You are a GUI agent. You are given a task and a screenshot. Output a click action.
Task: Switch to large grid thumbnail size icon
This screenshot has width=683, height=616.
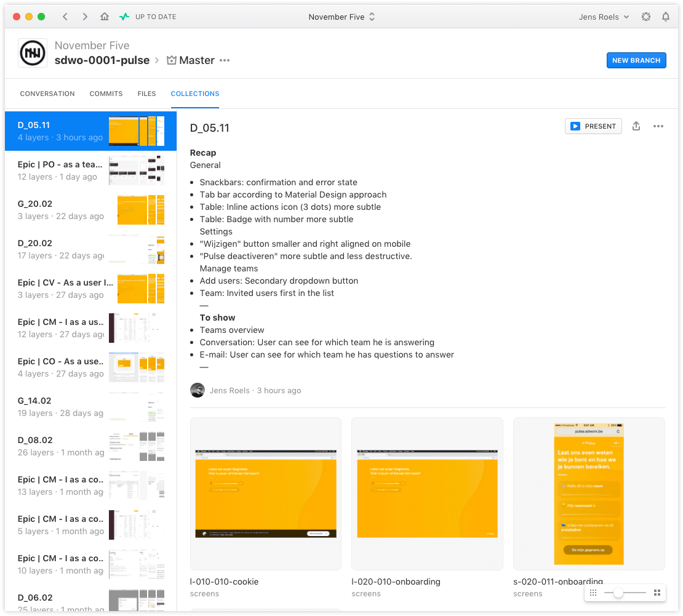click(657, 593)
